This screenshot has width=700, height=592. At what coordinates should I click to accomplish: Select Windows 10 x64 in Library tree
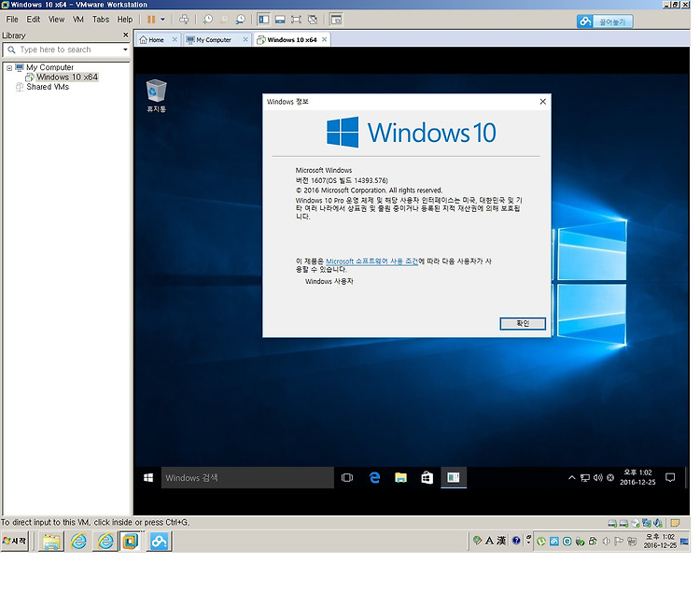67,78
